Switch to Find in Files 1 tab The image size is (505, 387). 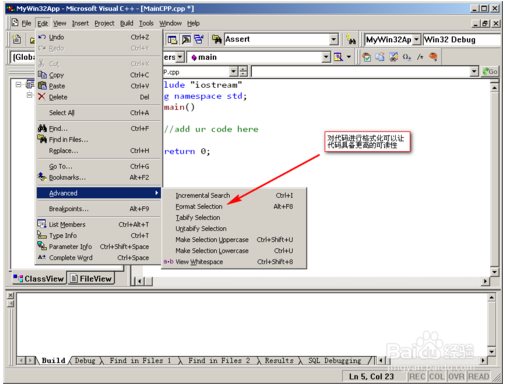click(x=140, y=360)
